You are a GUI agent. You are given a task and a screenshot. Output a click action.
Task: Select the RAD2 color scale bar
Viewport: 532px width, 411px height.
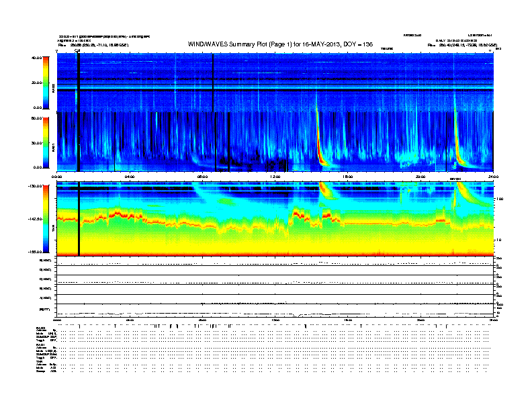coord(46,83)
